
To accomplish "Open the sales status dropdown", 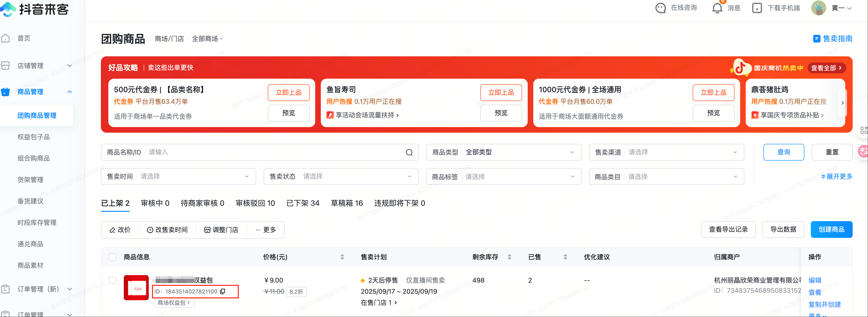I will [341, 177].
